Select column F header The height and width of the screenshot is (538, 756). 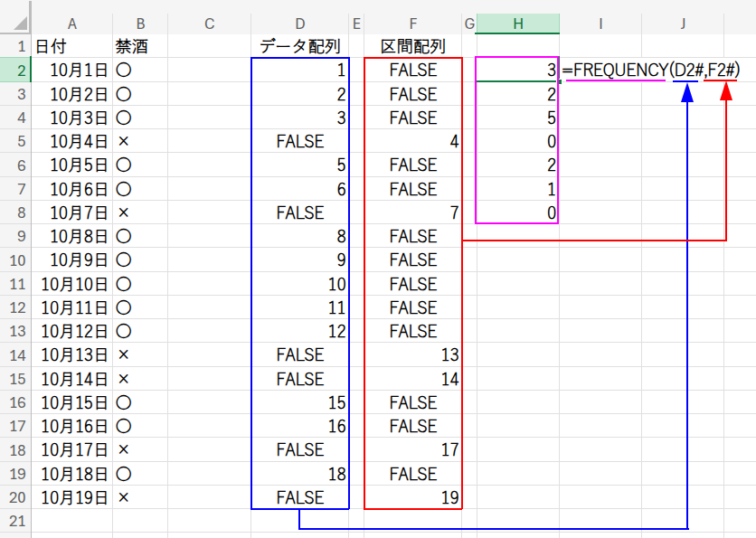413,24
